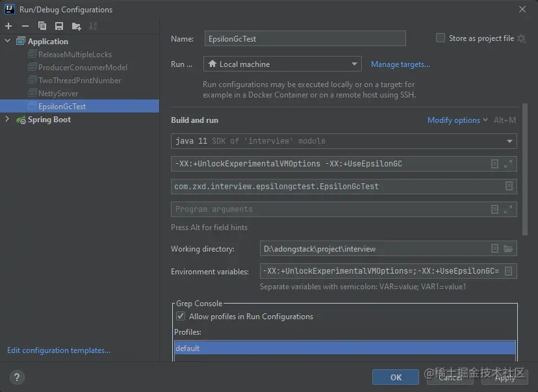Screen dimensions: 538x392
Task: Uncheck Allow profiles in Run Configurations
Action: 181,316
